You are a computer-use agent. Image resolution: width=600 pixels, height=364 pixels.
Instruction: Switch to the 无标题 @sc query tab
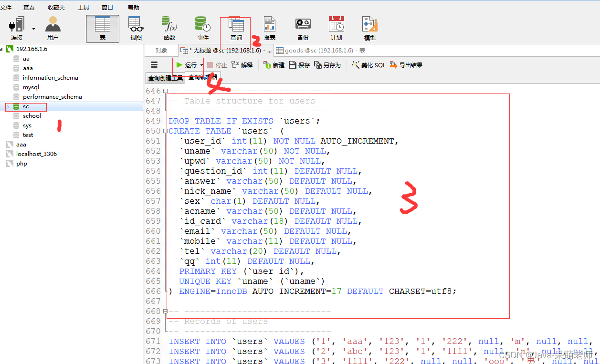coord(226,50)
